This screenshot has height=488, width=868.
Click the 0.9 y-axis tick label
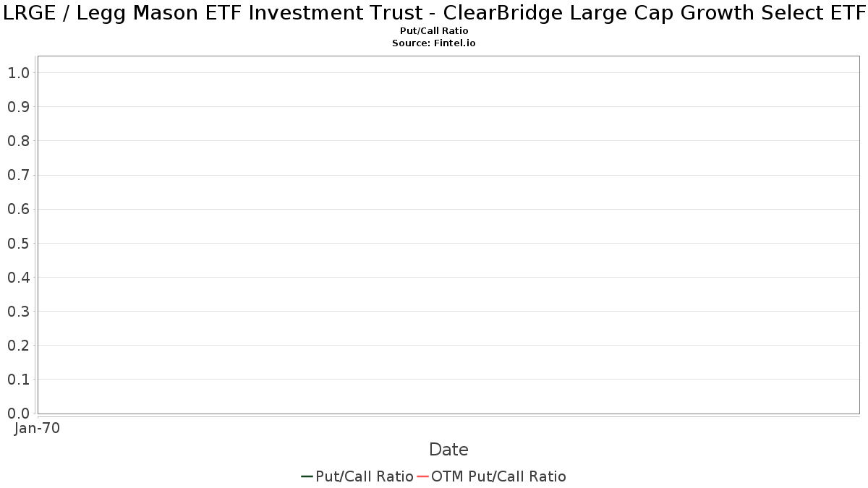pos(18,107)
